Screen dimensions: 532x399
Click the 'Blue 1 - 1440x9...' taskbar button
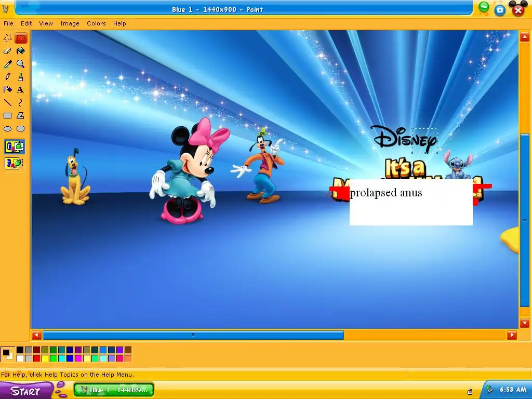pyautogui.click(x=114, y=390)
